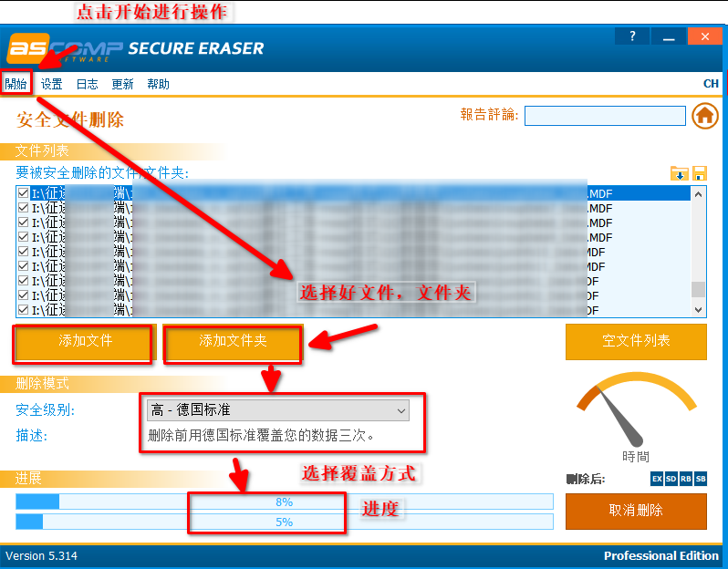Toggle the checkbox of the fifth file entry
Screen dimensions: 728x569
coord(24,252)
